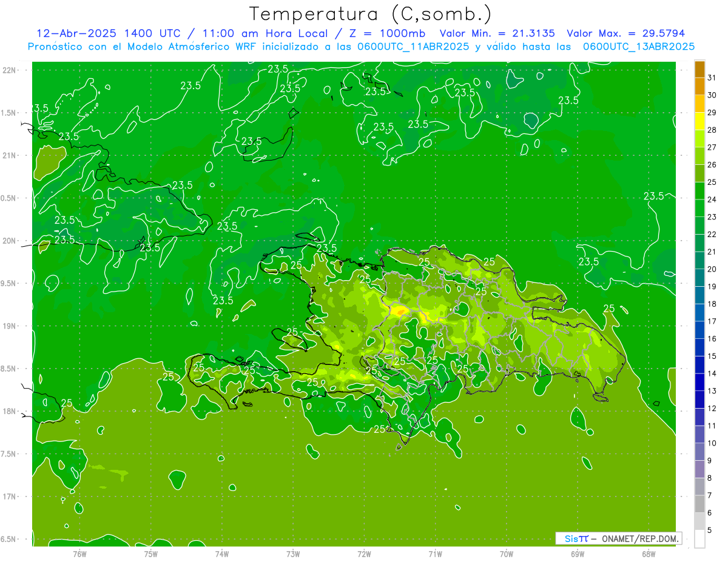Screen dimensions: 728x562
Task: Click the blue legend swatch between 15 and 16
Action: pos(699,347)
